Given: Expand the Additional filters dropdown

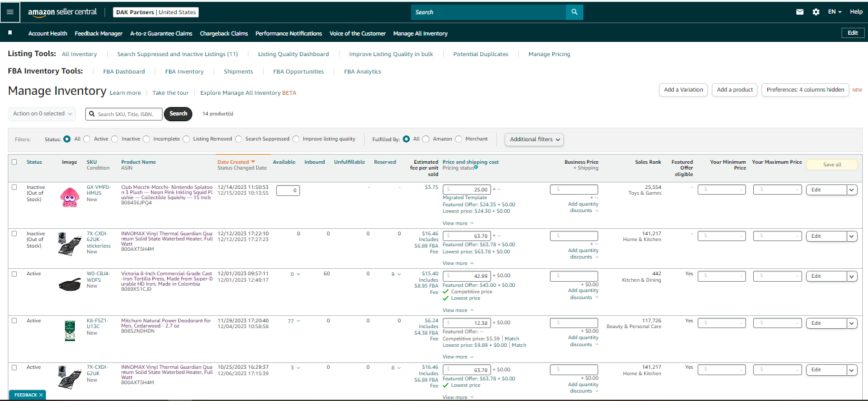Looking at the screenshot, I should click(534, 139).
